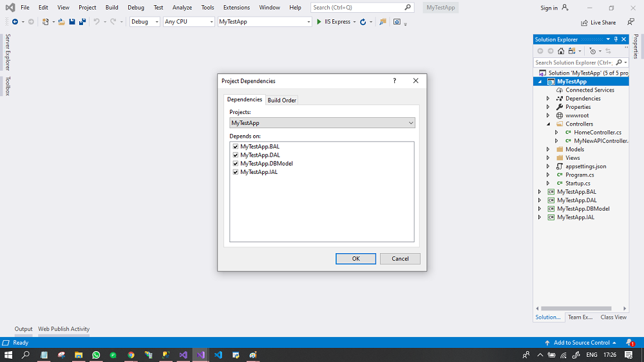Open Visual Studio Code from taskbar
The height and width of the screenshot is (362, 644).
[218, 355]
